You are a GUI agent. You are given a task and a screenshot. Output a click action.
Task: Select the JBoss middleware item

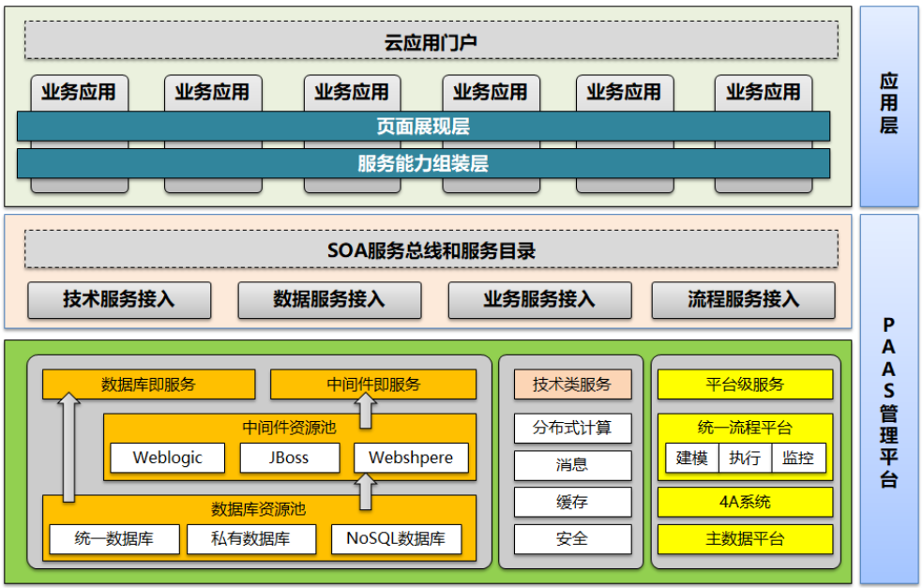tap(289, 458)
